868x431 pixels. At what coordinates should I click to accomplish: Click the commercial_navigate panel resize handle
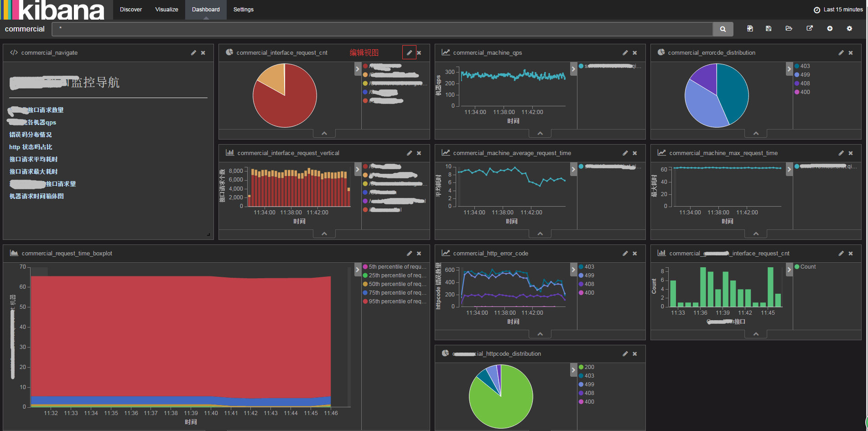pos(209,235)
